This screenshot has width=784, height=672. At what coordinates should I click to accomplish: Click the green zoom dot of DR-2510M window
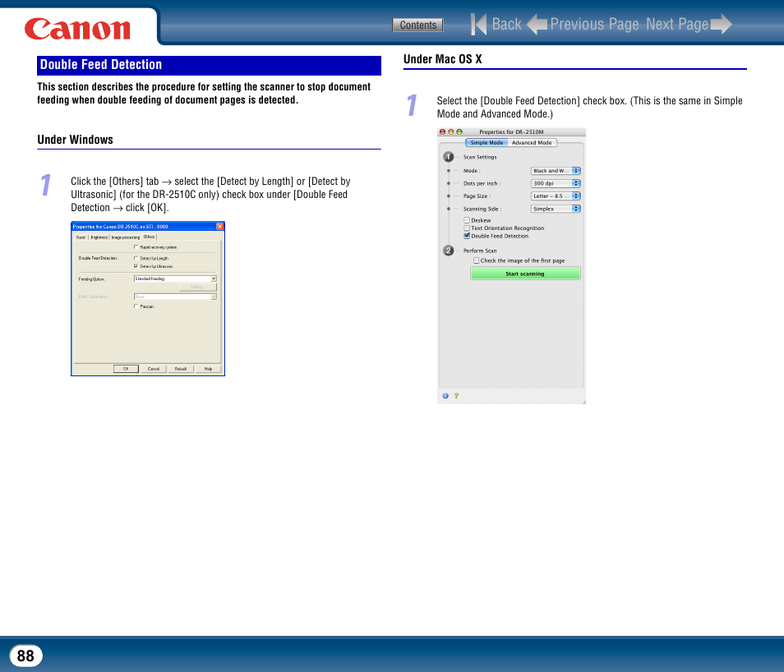tap(459, 132)
